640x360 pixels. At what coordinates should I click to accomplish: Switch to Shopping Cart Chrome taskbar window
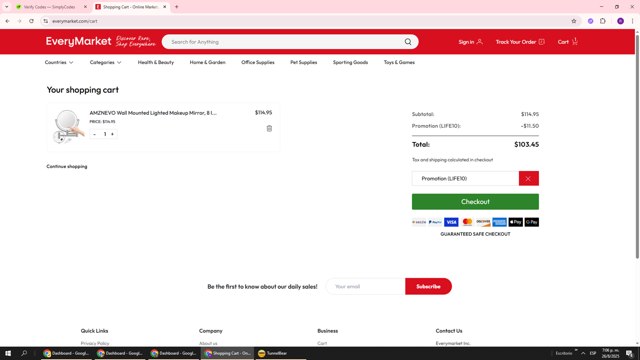click(x=227, y=353)
